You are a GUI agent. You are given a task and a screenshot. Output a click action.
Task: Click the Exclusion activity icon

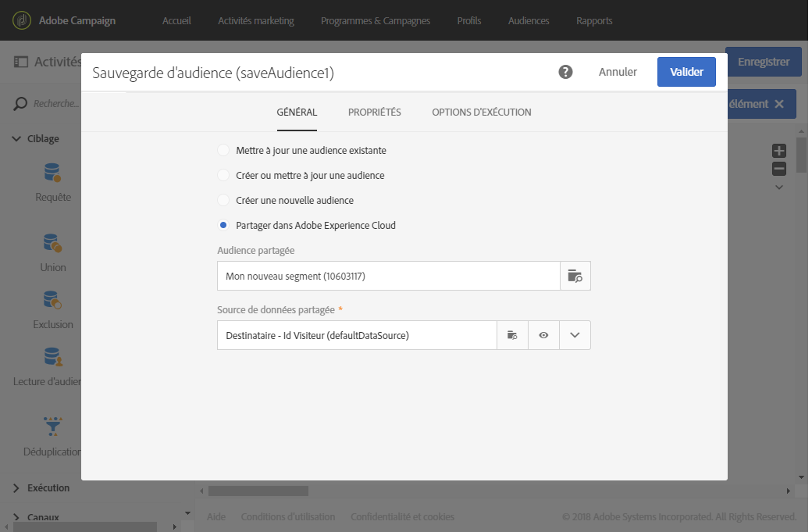pos(53,300)
